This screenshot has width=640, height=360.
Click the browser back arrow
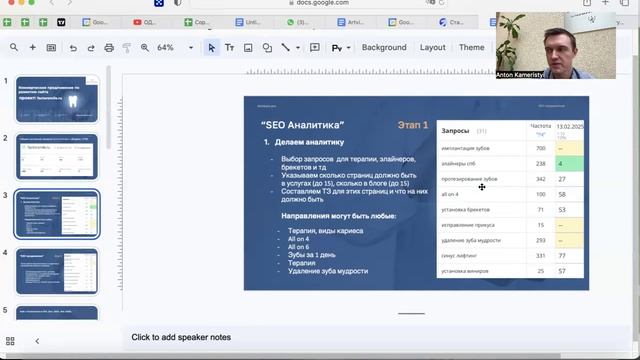[52, 3]
